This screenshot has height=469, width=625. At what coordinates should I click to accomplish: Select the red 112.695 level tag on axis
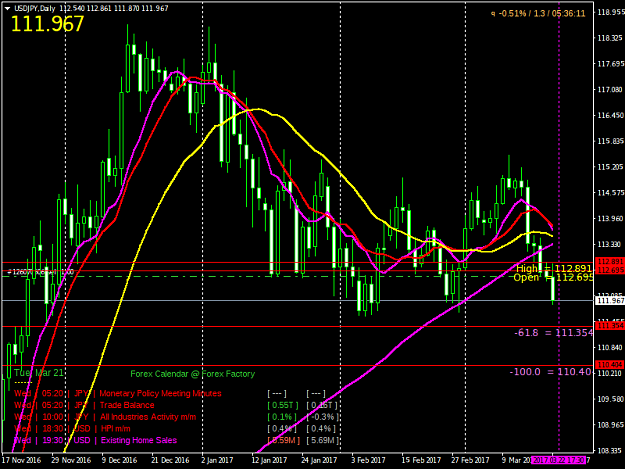(x=610, y=270)
